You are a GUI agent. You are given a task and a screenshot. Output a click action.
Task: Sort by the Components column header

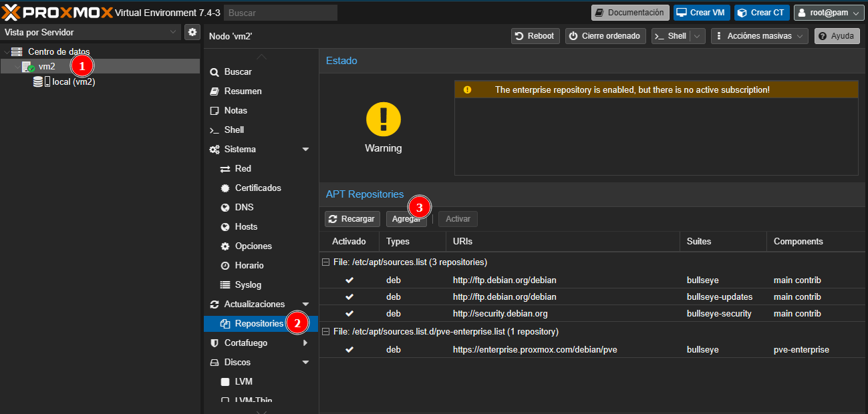pyautogui.click(x=817, y=242)
